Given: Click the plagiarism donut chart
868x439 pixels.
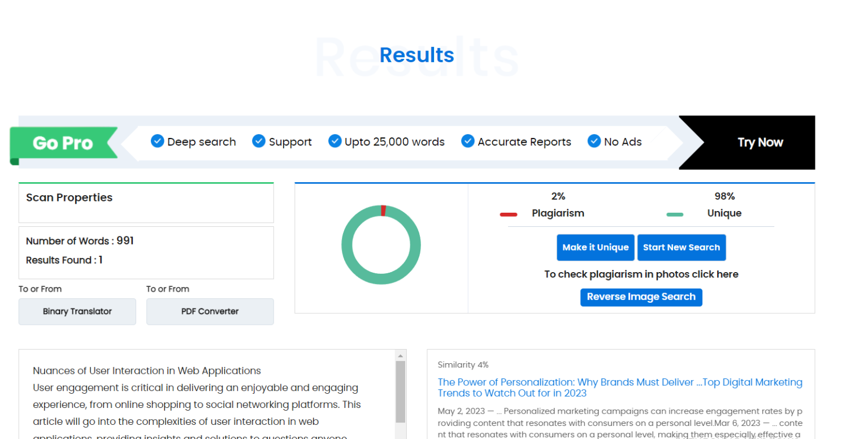Looking at the screenshot, I should tap(381, 244).
